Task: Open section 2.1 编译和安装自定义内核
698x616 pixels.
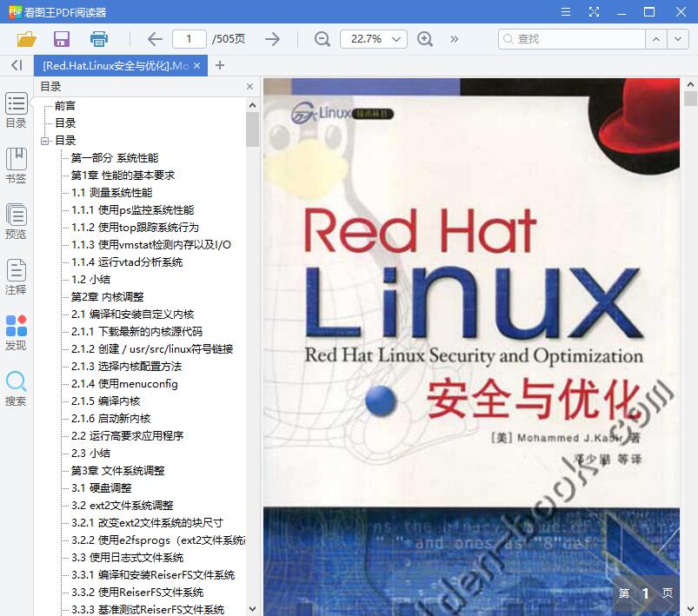Action: [133, 314]
